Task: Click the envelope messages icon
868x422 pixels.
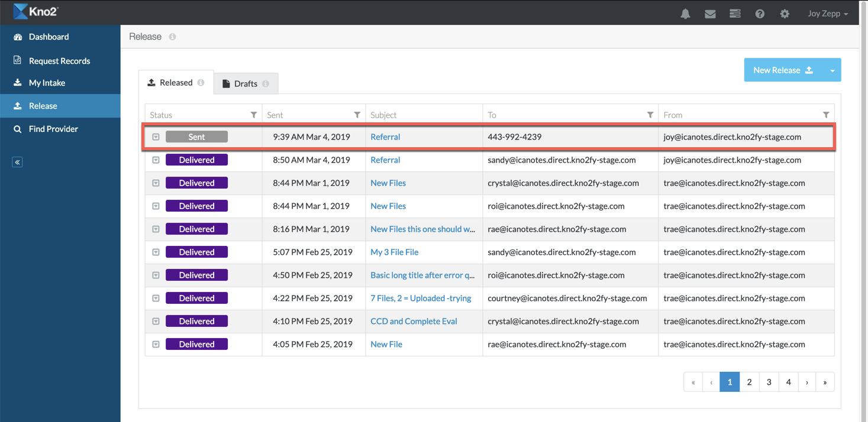Action: [710, 14]
